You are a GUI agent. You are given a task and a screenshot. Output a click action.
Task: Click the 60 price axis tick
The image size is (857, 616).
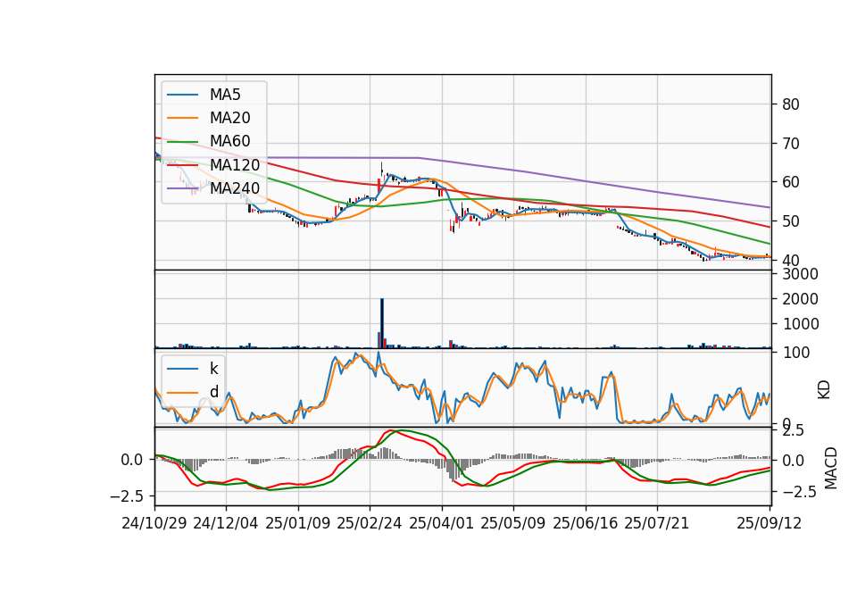pyautogui.click(x=790, y=182)
